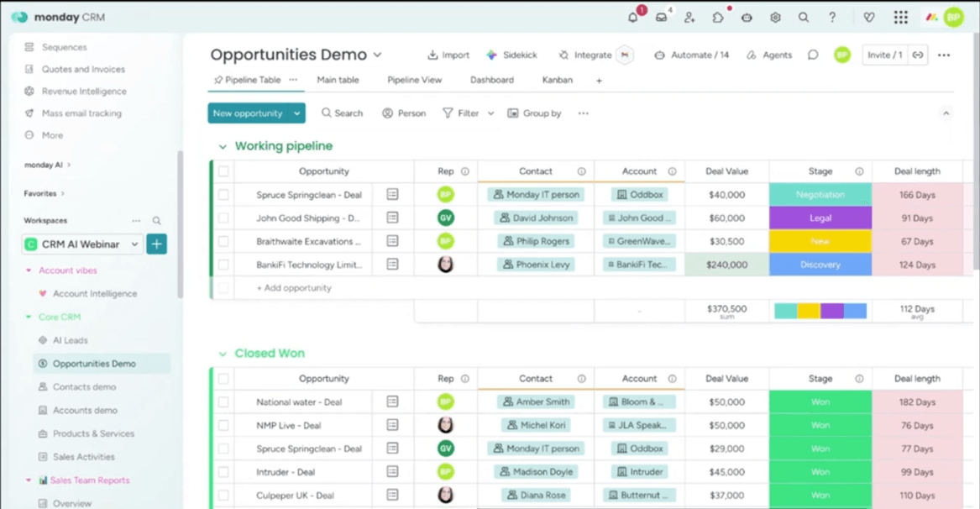Viewport: 980px width, 509px height.
Task: Open the board discussion speech bubble
Action: tap(813, 55)
